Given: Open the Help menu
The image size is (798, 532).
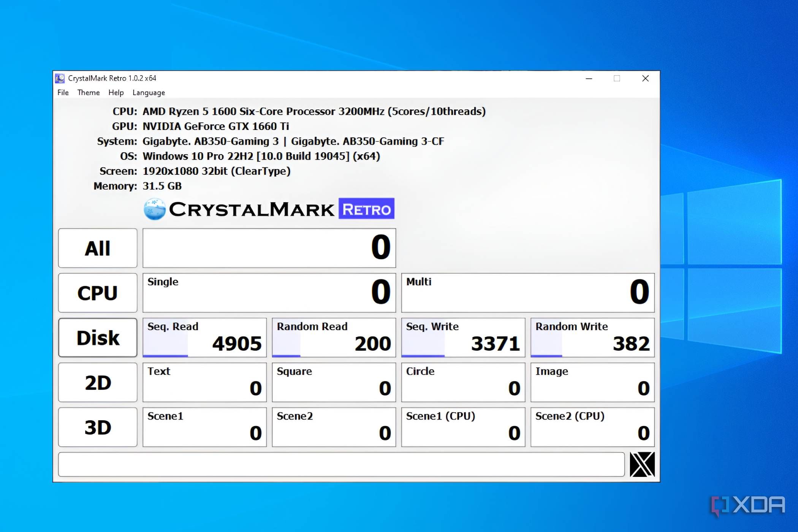Looking at the screenshot, I should click(x=116, y=92).
